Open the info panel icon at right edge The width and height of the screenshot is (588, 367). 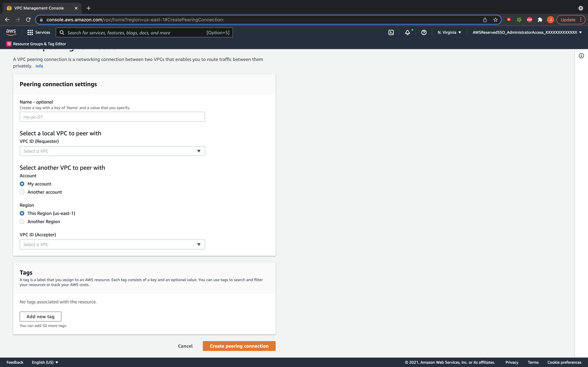[581, 56]
